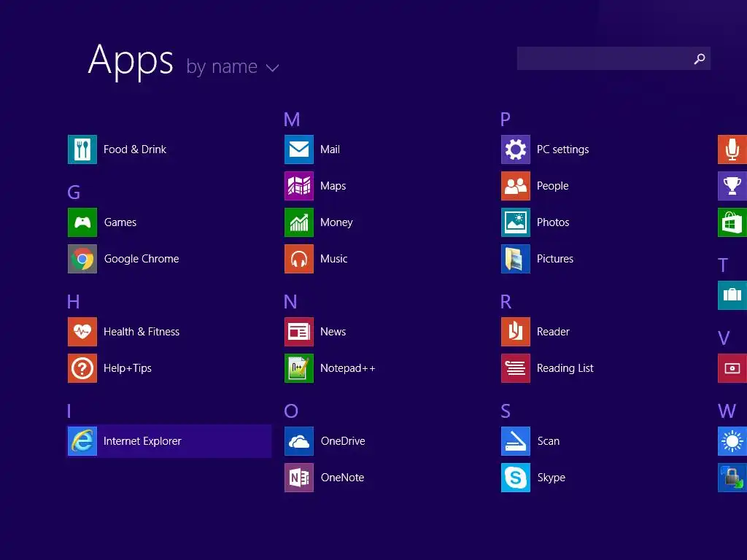747x560 pixels.
Task: Open the OneDrive cloud icon
Action: click(298, 441)
